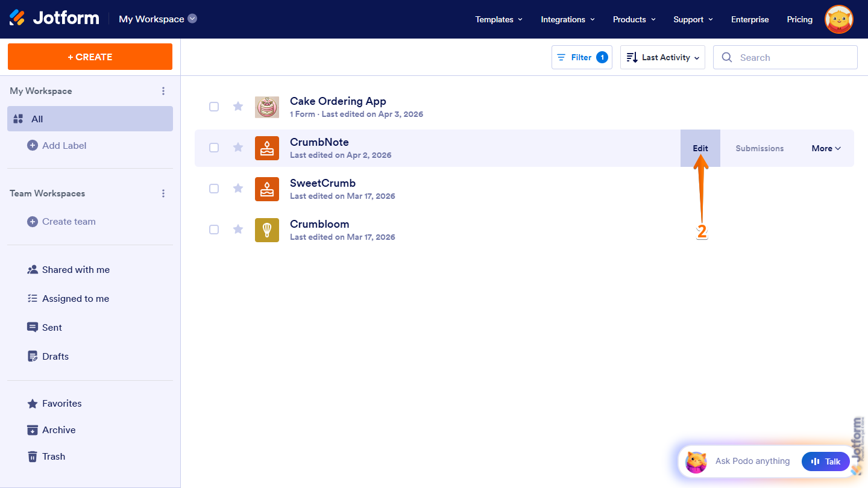Click the Jotform logo
This screenshot has width=868, height=488.
(54, 18)
